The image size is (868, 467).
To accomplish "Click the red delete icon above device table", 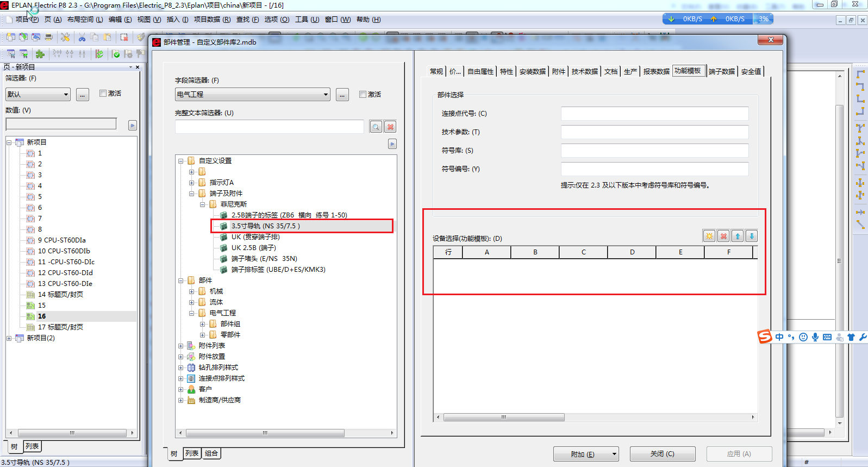I will tap(723, 236).
